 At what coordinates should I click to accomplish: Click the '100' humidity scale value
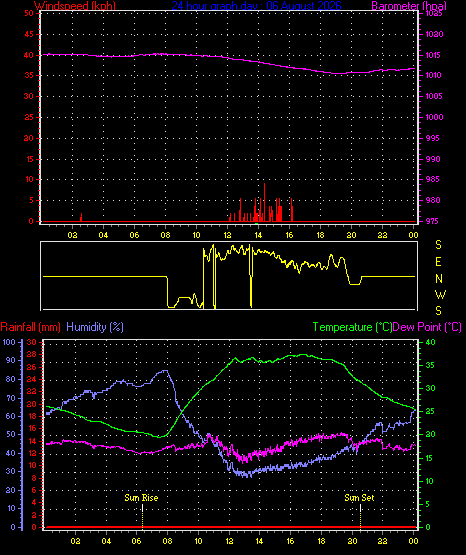pyautogui.click(x=9, y=342)
